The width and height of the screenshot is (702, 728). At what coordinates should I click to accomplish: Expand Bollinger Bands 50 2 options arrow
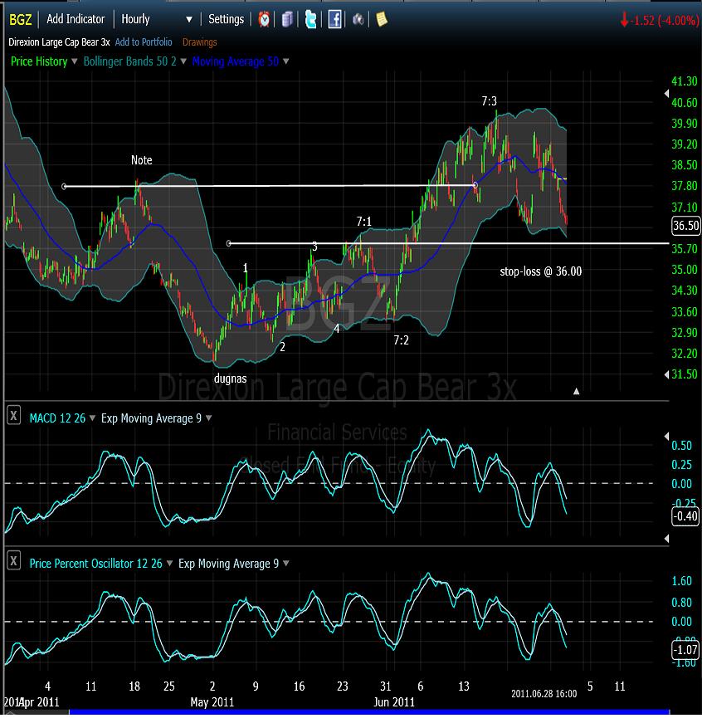[x=183, y=61]
